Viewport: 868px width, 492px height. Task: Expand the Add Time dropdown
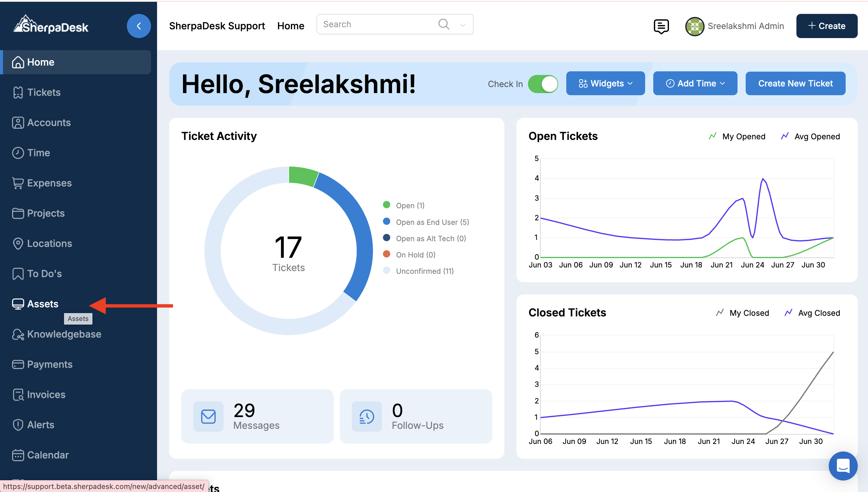pyautogui.click(x=695, y=83)
